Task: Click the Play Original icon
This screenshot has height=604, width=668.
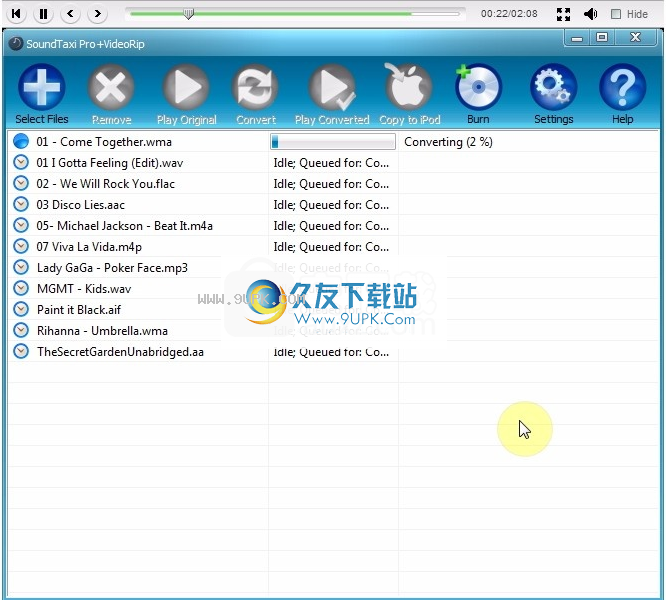Action: pos(186,87)
